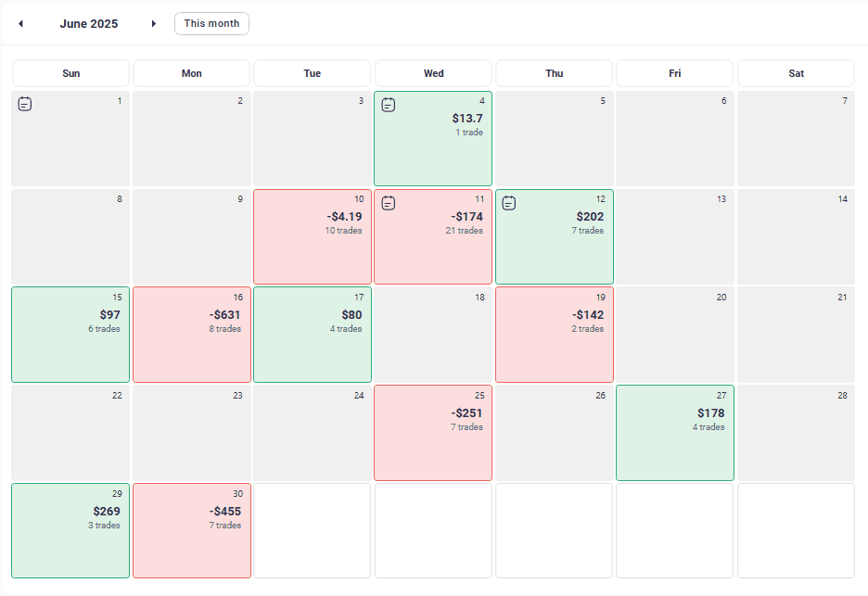Open June 25 with 7 trades
Image resolution: width=868 pixels, height=596 pixels.
pyautogui.click(x=433, y=433)
